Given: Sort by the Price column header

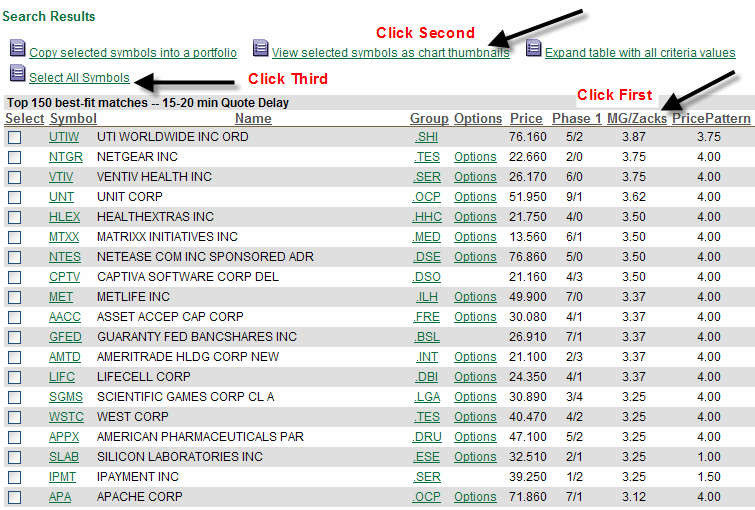Looking at the screenshot, I should point(526,118).
